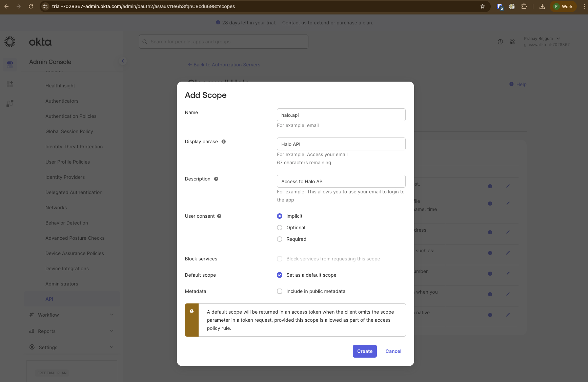Click the integrations icon in the left rail
The height and width of the screenshot is (382, 588).
point(9,103)
